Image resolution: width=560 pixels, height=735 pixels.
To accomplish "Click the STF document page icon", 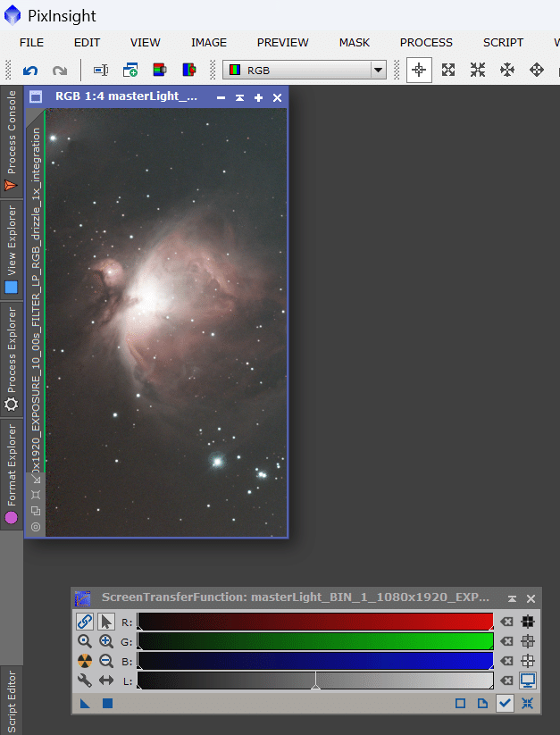I will (x=482, y=703).
